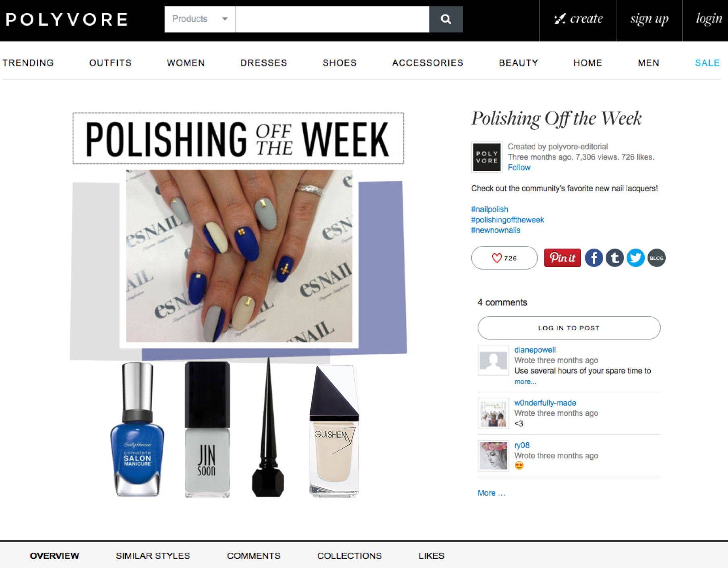Click the search magnifier icon
This screenshot has width=728, height=568.
pyautogui.click(x=446, y=19)
